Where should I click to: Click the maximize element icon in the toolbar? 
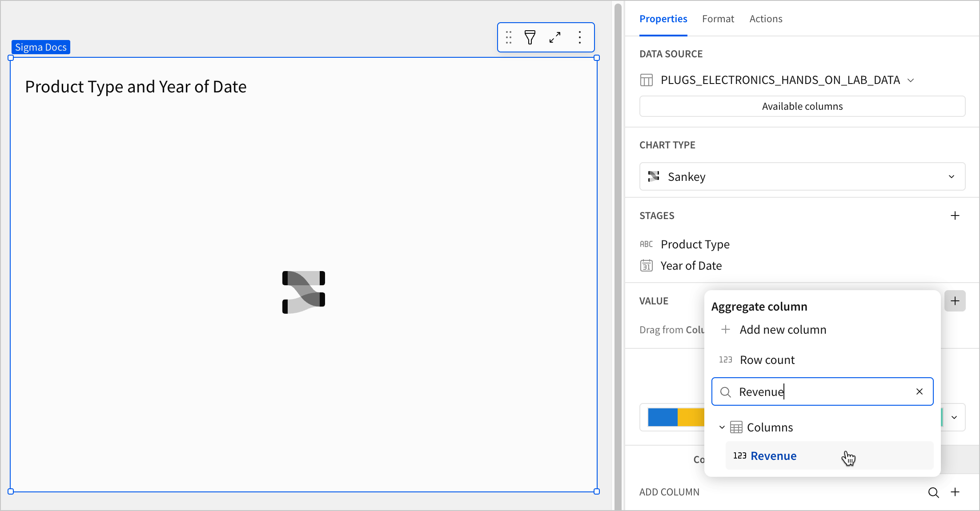point(554,37)
